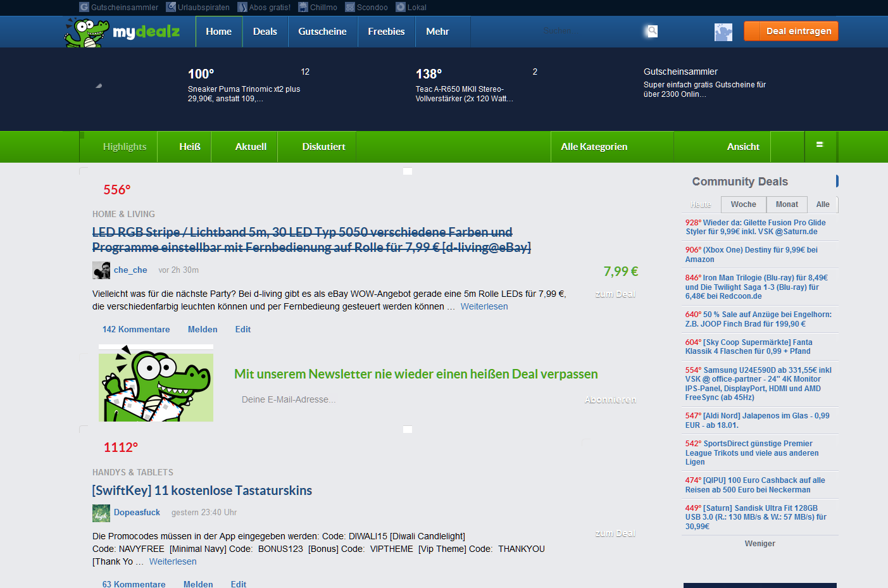The image size is (888, 588).
Task: Select the Monat community tab
Action: coord(787,204)
